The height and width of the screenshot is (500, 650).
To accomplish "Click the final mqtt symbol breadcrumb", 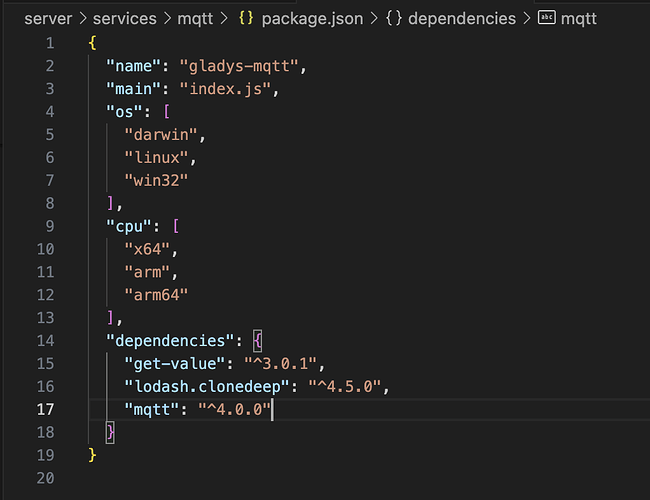I will pyautogui.click(x=579, y=18).
